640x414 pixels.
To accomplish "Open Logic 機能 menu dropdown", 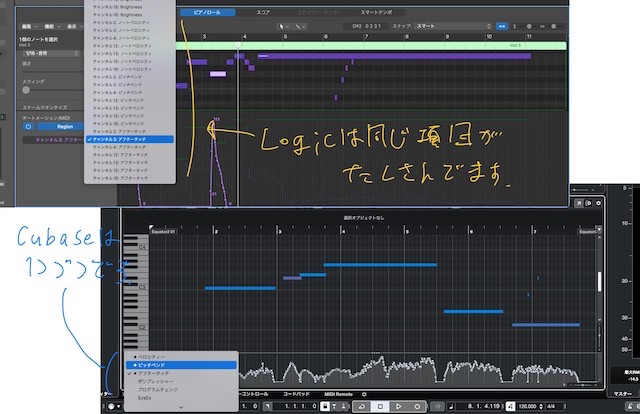I will pos(52,26).
